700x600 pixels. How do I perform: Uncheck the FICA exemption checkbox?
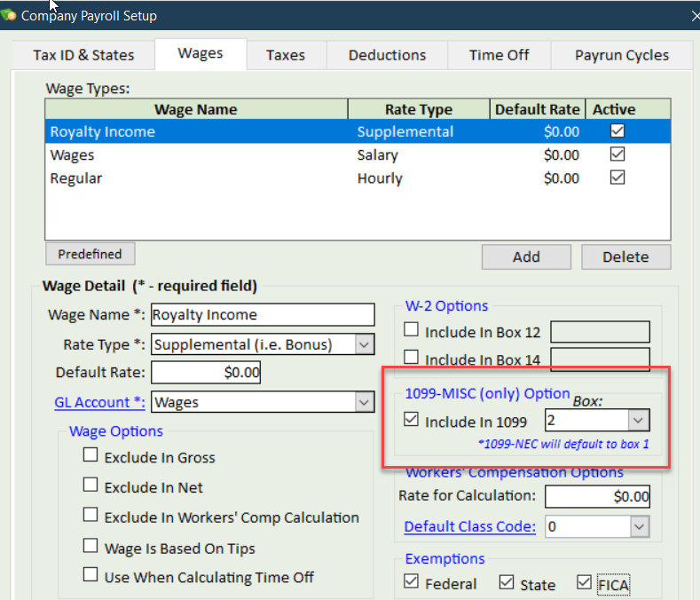[x=584, y=583]
